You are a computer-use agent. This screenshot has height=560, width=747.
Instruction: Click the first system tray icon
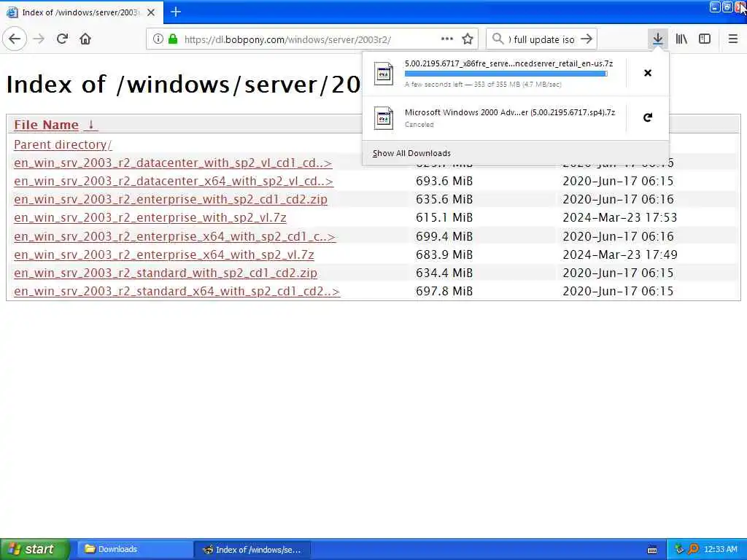(679, 550)
